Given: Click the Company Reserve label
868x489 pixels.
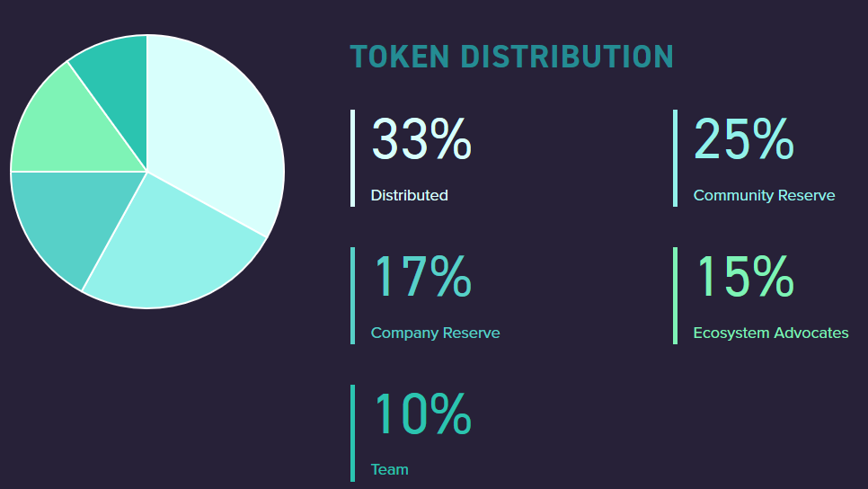Looking at the screenshot, I should click(435, 333).
